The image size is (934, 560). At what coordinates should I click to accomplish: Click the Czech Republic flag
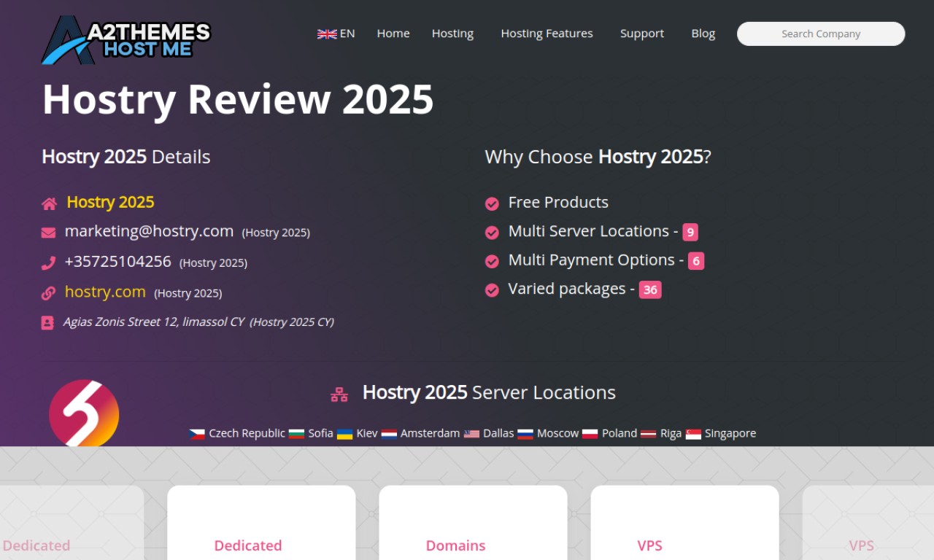[x=197, y=434]
